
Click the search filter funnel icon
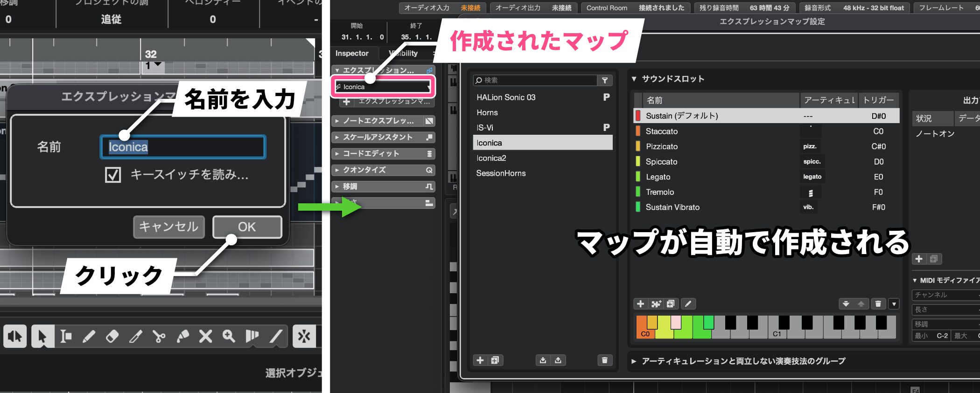605,80
